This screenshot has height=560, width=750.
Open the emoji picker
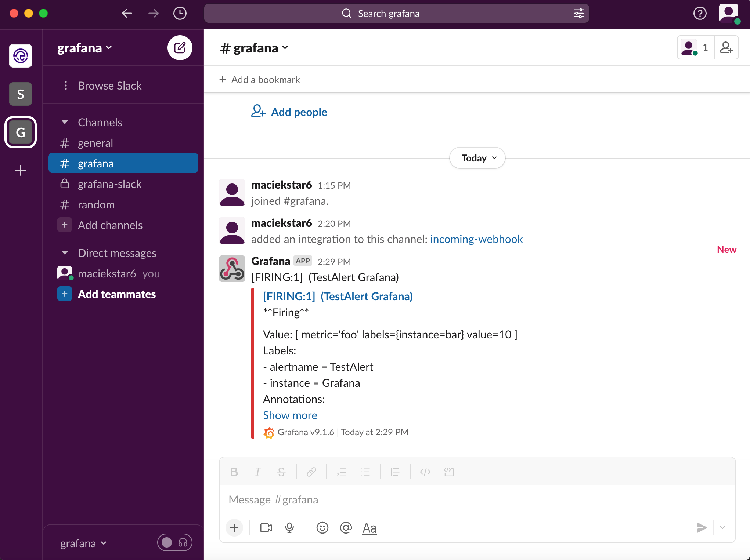tap(322, 528)
